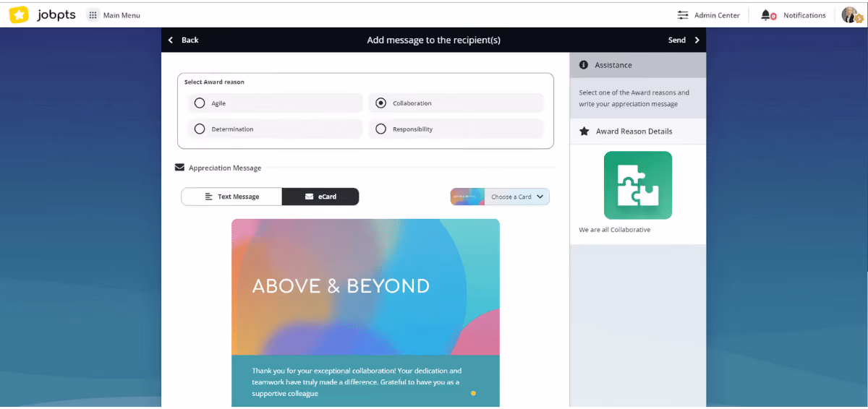Click the Award Reason Details star icon
The image size is (868, 409).
[x=584, y=132]
